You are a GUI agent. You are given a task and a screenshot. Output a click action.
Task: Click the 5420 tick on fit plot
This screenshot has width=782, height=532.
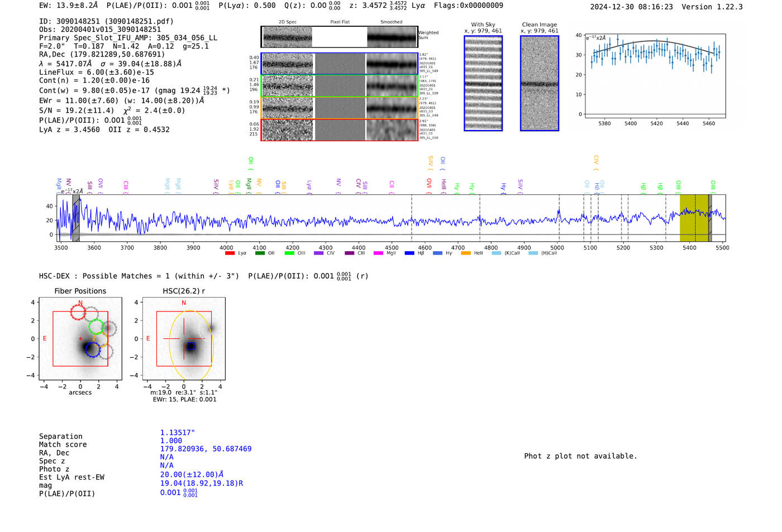[656, 123]
